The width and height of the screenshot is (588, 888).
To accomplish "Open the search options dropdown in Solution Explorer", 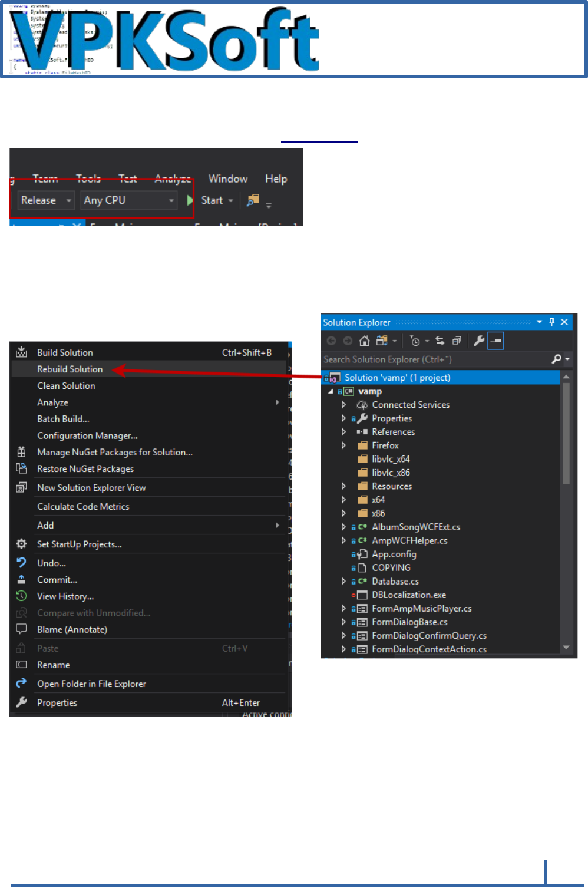I will coord(567,359).
